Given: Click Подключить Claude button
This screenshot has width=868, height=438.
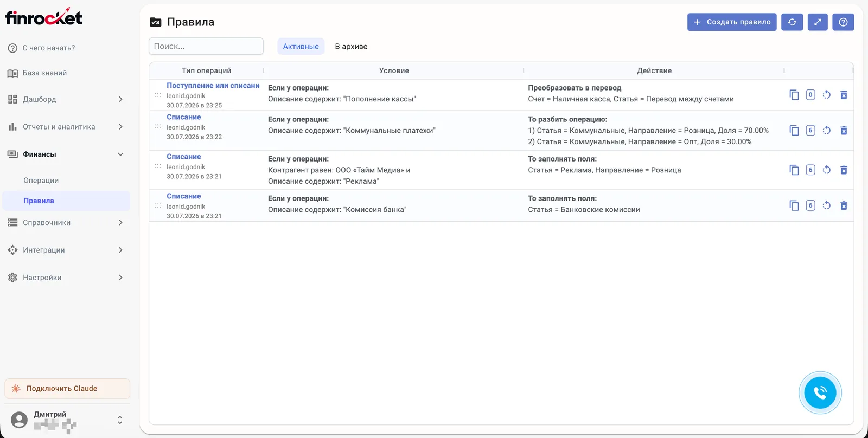Looking at the screenshot, I should tap(67, 389).
